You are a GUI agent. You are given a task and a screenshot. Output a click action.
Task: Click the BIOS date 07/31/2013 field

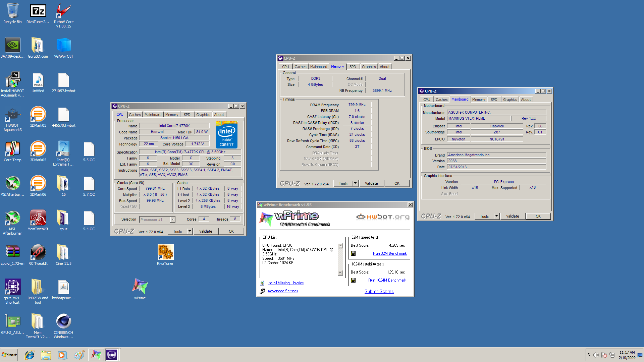496,167
